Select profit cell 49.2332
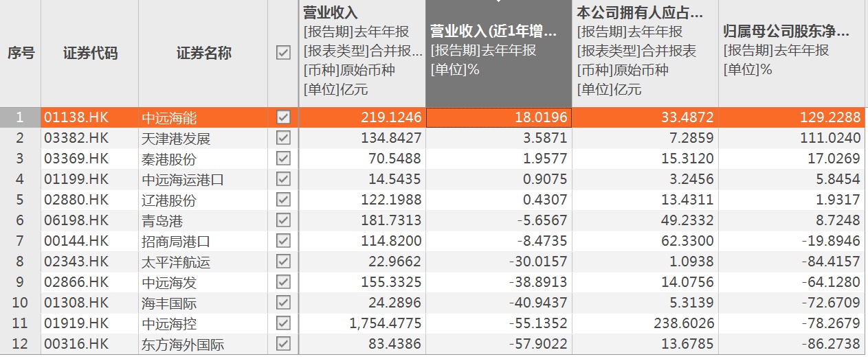 (645, 220)
